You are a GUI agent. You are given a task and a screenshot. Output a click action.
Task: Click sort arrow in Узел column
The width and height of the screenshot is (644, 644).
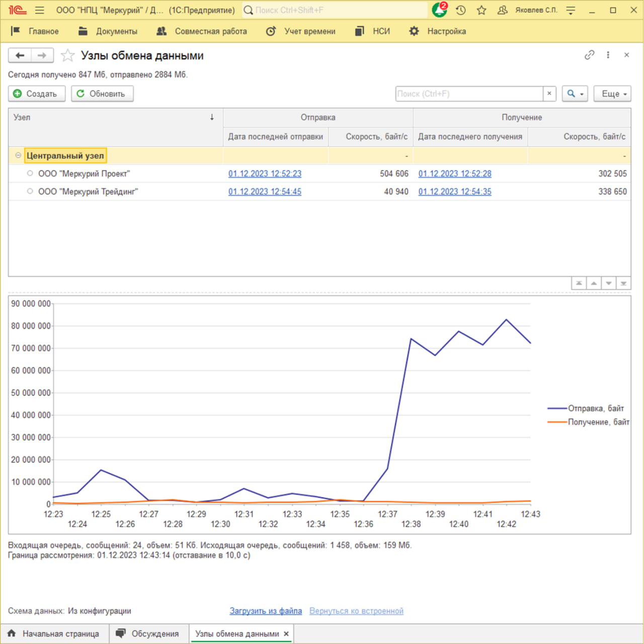tap(212, 117)
